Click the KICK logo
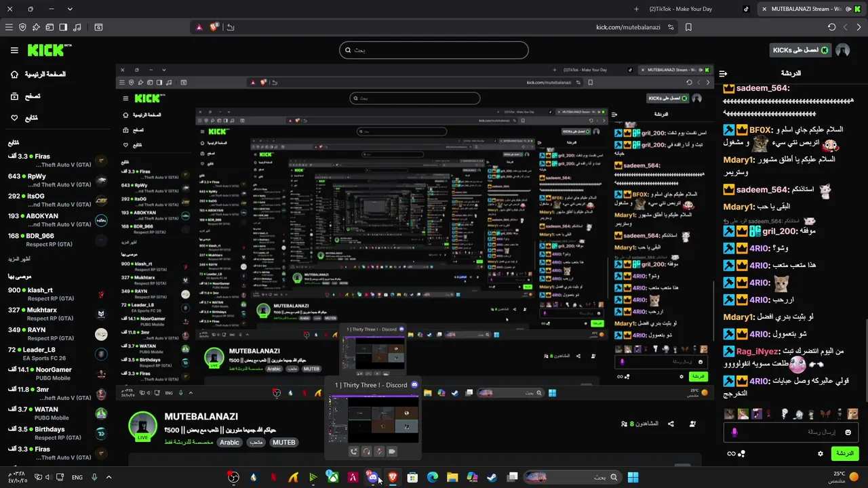The width and height of the screenshot is (868, 488). 49,50
